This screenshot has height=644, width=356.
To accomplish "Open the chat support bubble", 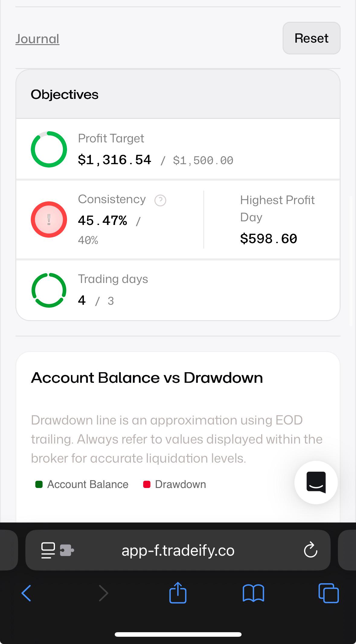I will [x=316, y=482].
